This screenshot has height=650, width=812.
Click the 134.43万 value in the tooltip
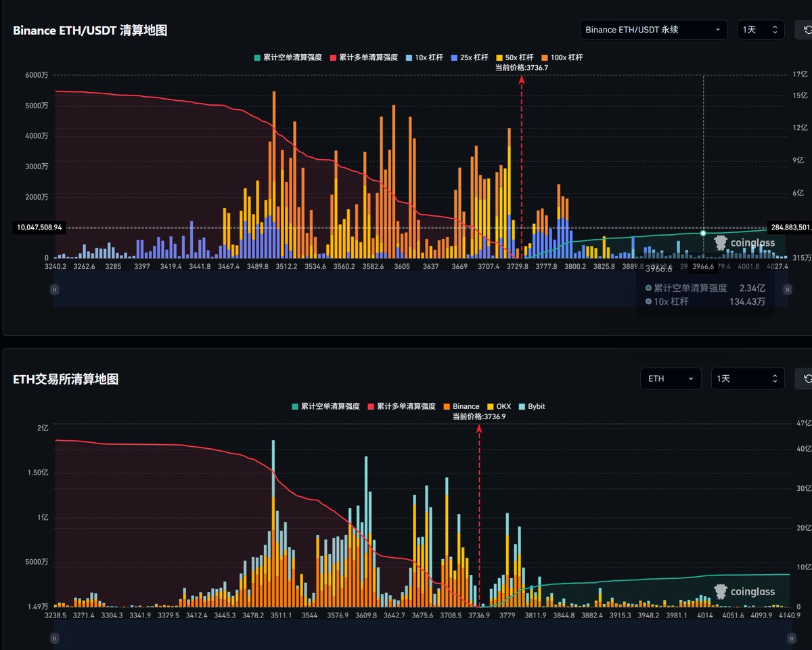746,301
